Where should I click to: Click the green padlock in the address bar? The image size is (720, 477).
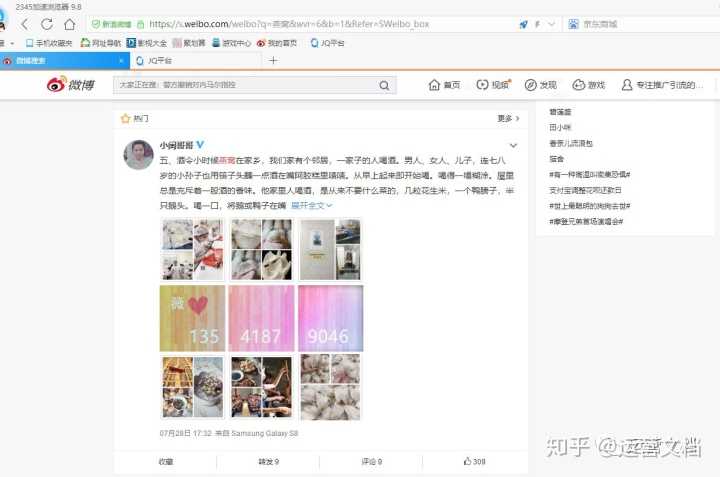click(141, 24)
